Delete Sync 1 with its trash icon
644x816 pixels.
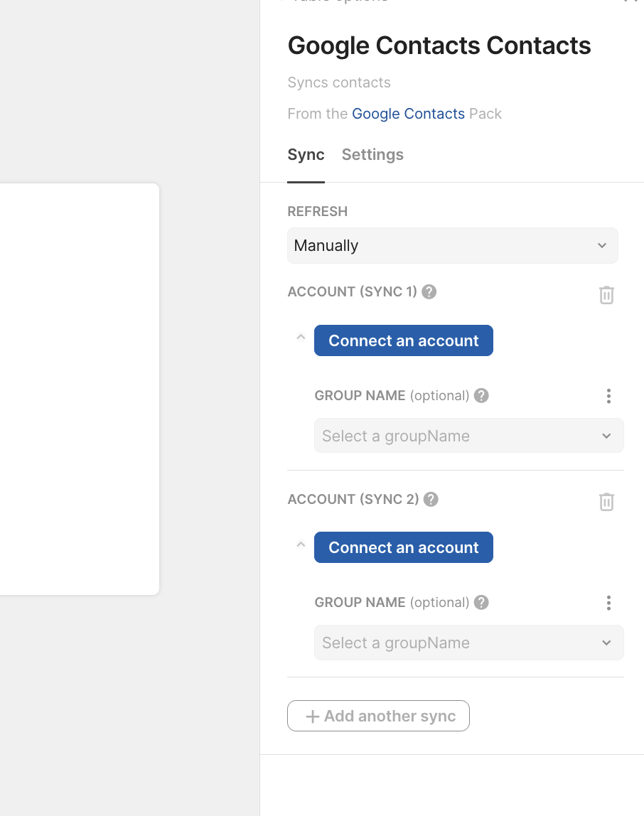click(x=606, y=295)
